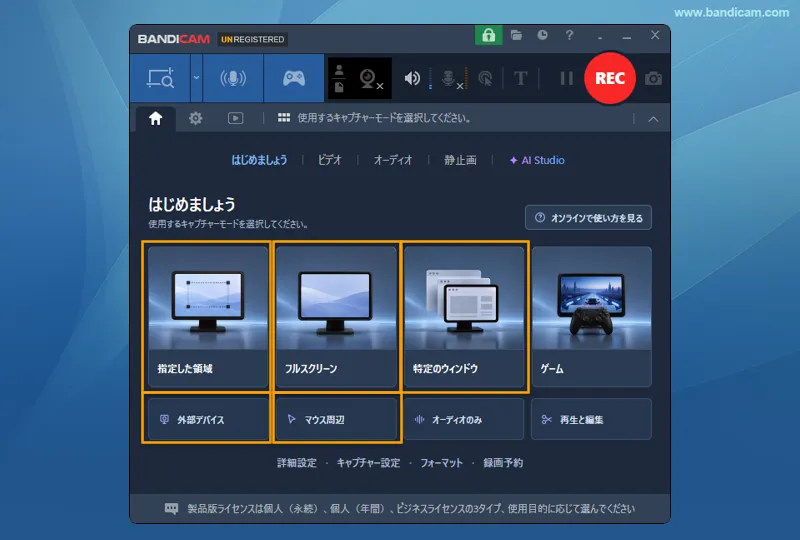Choose the 特定のウィンドウ capture mode card
The width and height of the screenshot is (800, 540).
point(464,316)
